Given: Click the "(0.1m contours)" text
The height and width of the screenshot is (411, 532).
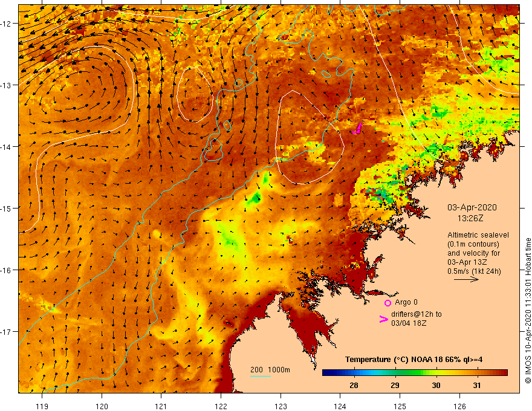Looking at the screenshot, I should pos(473,244).
